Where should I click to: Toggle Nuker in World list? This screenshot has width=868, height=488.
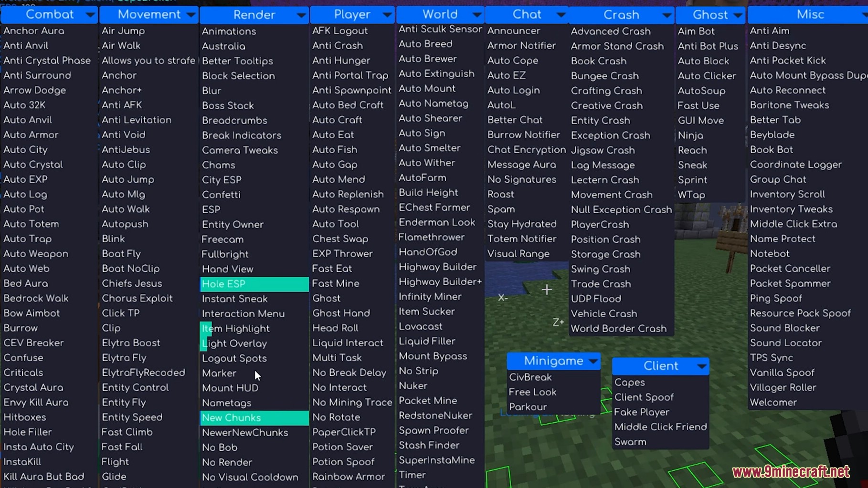point(440,386)
